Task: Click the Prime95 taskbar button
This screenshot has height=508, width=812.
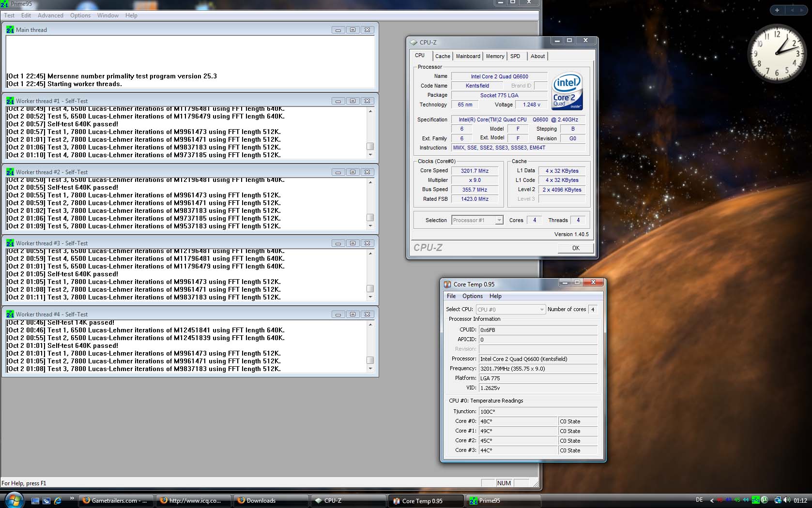Action: [x=504, y=501]
